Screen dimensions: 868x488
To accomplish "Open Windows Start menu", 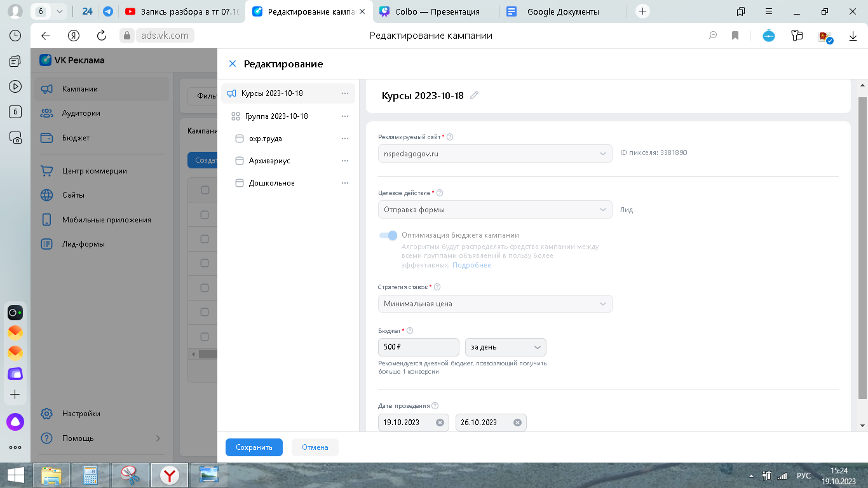I will [16, 475].
